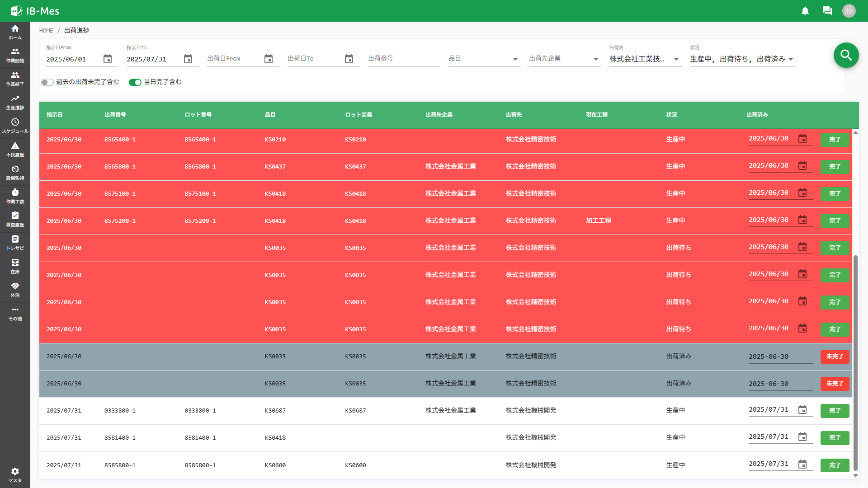Open calendar picker for 出荷日To

click(349, 59)
